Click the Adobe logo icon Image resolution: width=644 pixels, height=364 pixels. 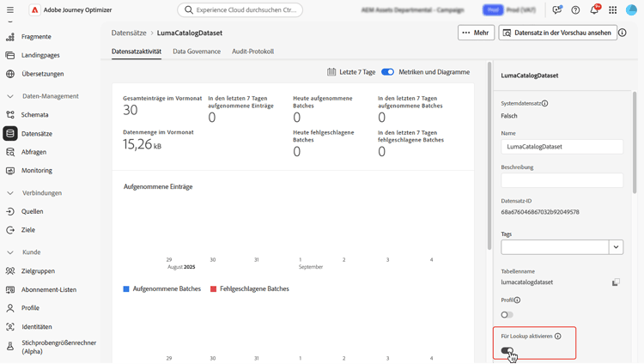[x=34, y=9]
